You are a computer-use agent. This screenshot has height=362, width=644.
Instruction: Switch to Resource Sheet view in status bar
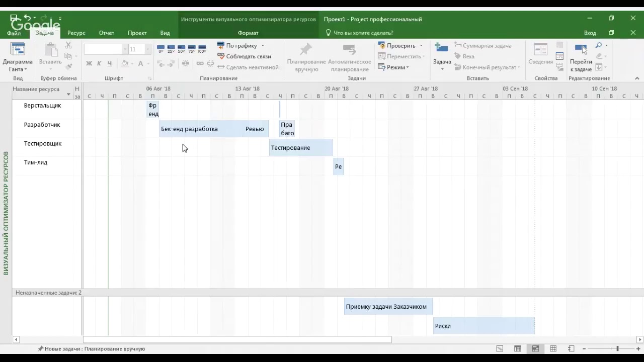point(553,348)
